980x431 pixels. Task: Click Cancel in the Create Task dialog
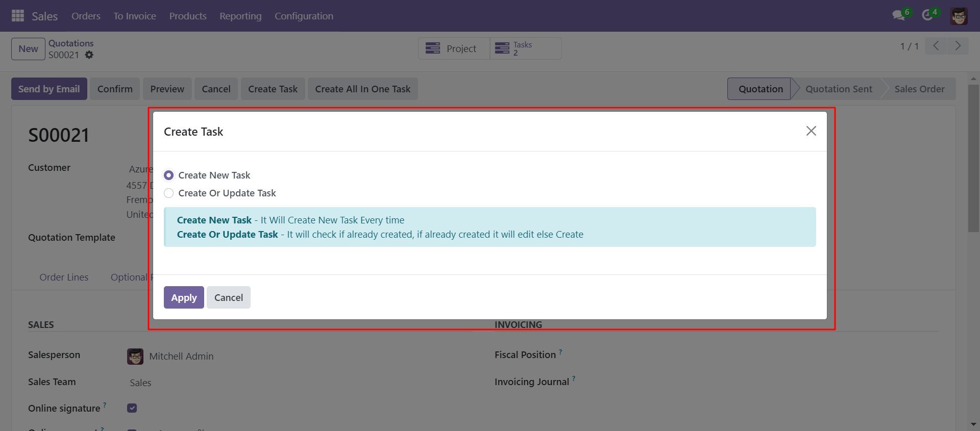pos(229,297)
